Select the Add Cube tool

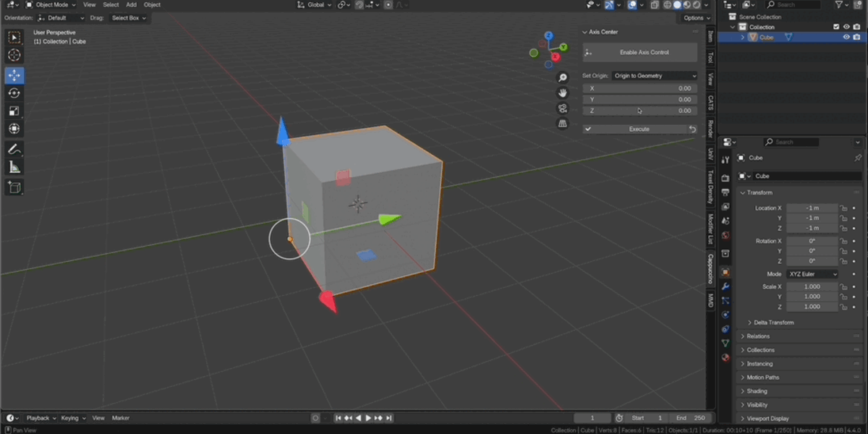click(x=14, y=188)
